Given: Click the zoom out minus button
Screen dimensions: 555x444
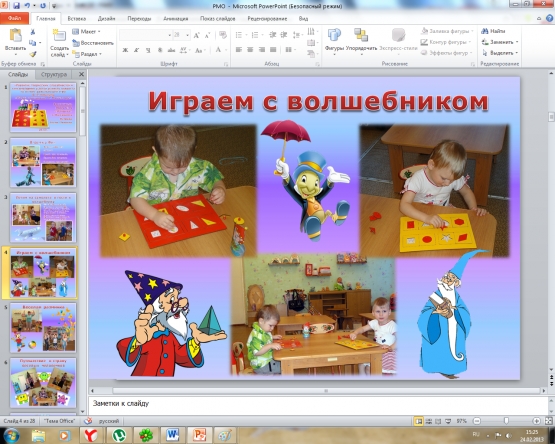Looking at the screenshot, I should 477,421.
